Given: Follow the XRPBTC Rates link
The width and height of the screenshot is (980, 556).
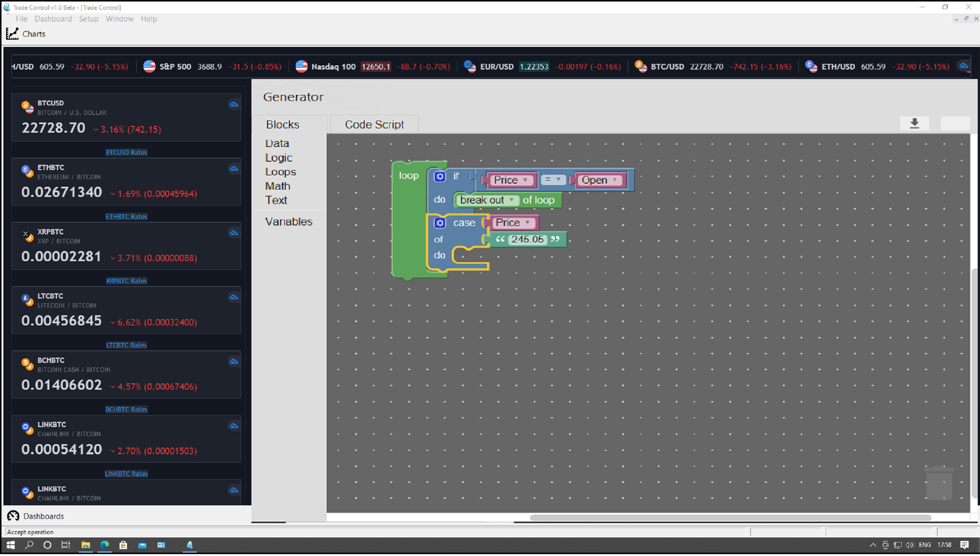Looking at the screenshot, I should click(126, 281).
